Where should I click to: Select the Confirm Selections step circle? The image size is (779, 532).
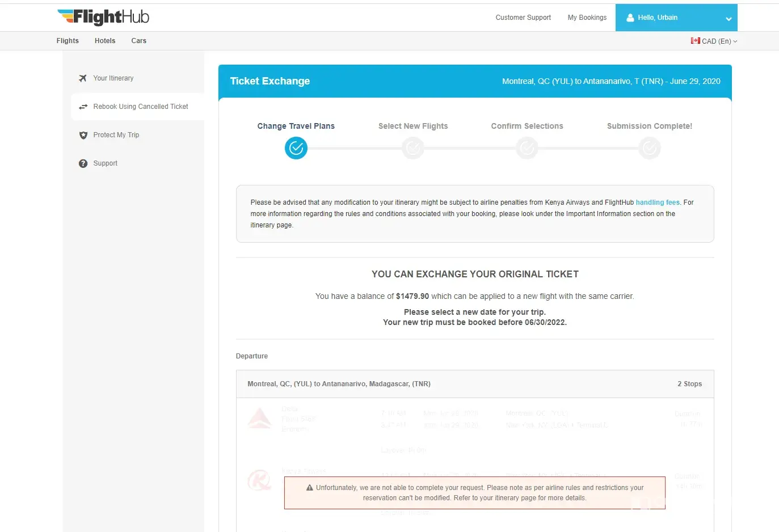(x=527, y=148)
